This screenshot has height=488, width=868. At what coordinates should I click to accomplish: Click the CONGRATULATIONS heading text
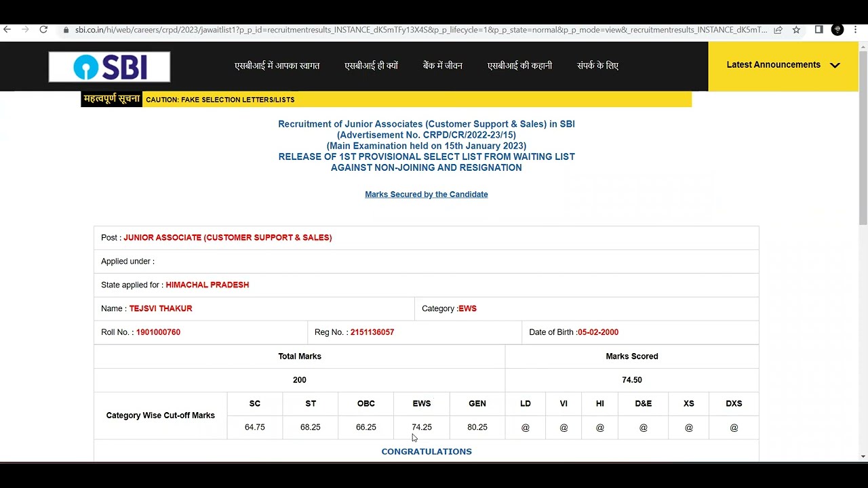427,451
